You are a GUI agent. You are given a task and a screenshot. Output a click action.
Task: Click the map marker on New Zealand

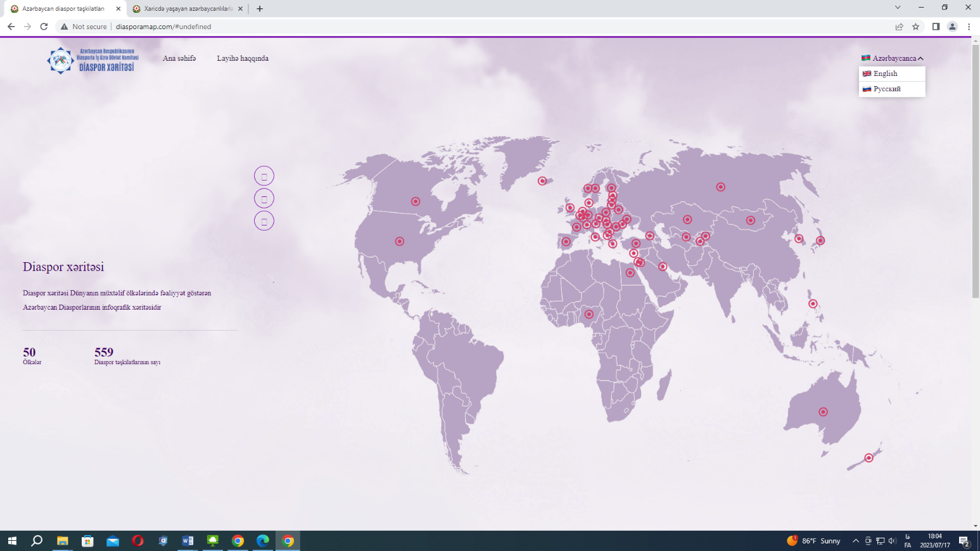click(x=869, y=458)
